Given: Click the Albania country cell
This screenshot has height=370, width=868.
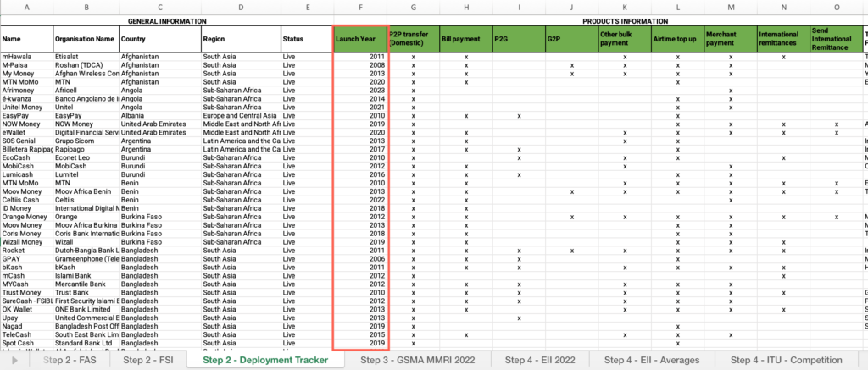Looking at the screenshot, I should [160, 116].
